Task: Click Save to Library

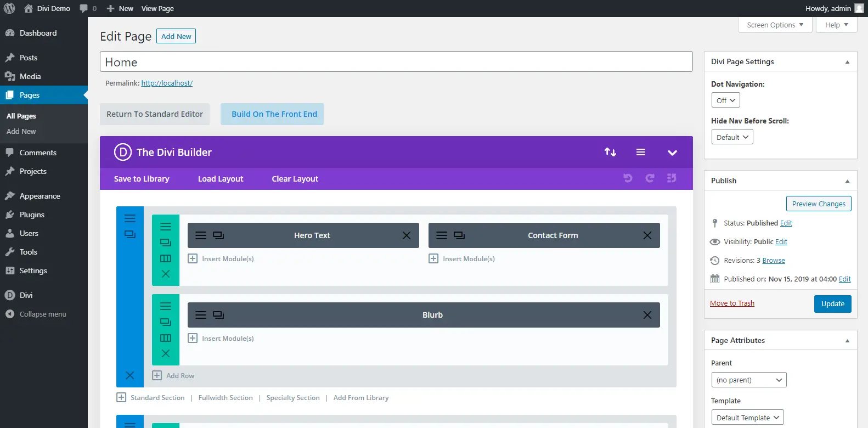Action: click(x=142, y=179)
